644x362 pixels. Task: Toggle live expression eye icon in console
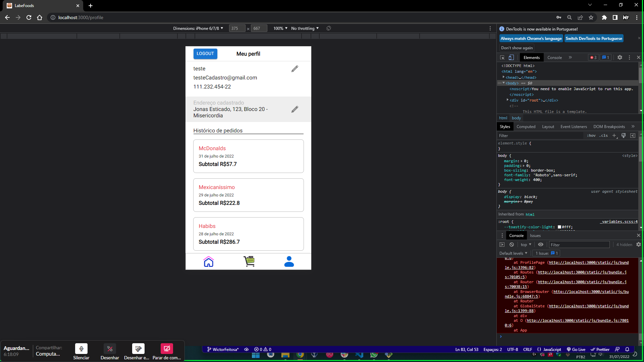click(541, 245)
